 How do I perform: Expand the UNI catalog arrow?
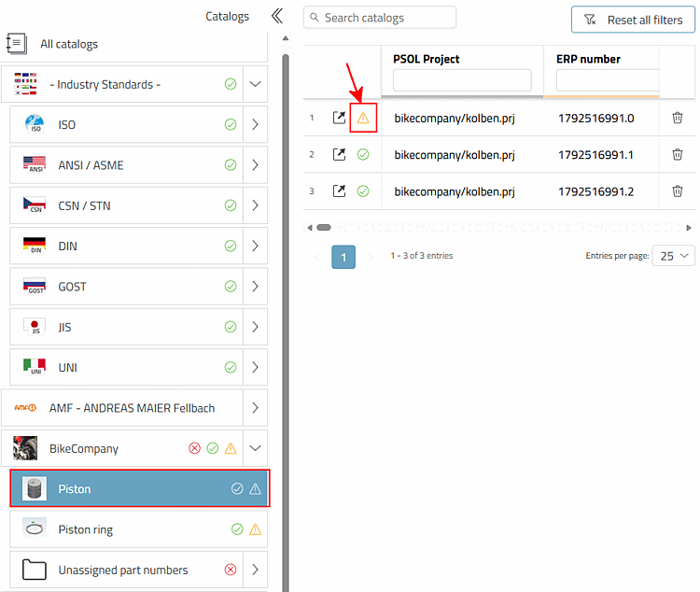click(x=256, y=367)
